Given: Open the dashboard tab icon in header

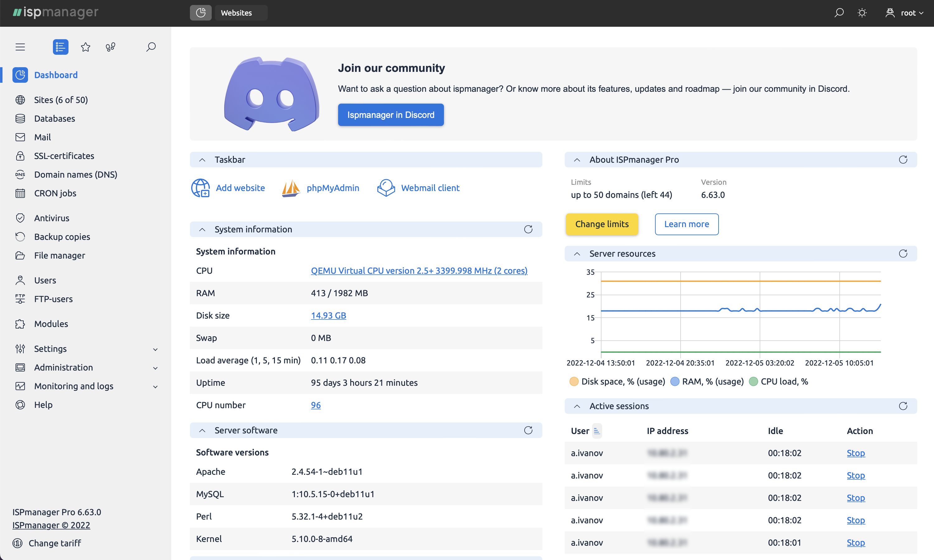Looking at the screenshot, I should [x=200, y=12].
